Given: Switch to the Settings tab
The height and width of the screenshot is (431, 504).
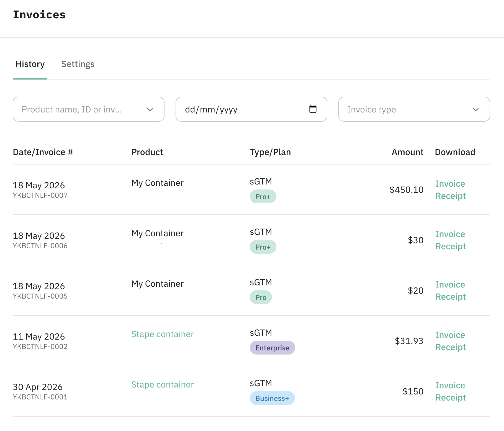Looking at the screenshot, I should tap(78, 64).
